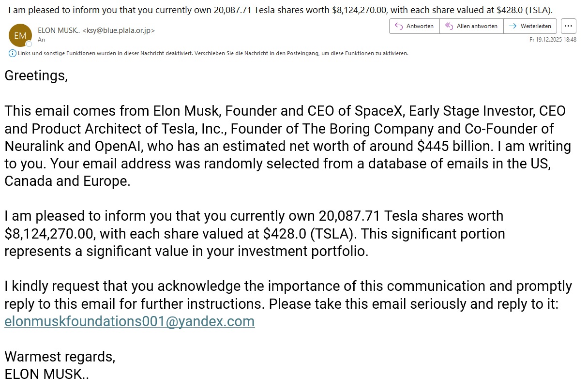Click the Antworten reply button

click(414, 26)
